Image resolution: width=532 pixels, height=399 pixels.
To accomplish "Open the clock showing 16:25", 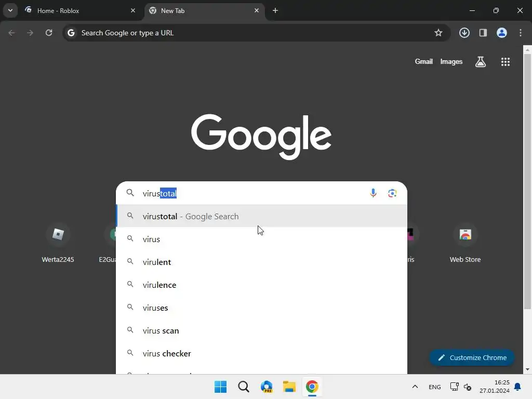I will point(495,387).
